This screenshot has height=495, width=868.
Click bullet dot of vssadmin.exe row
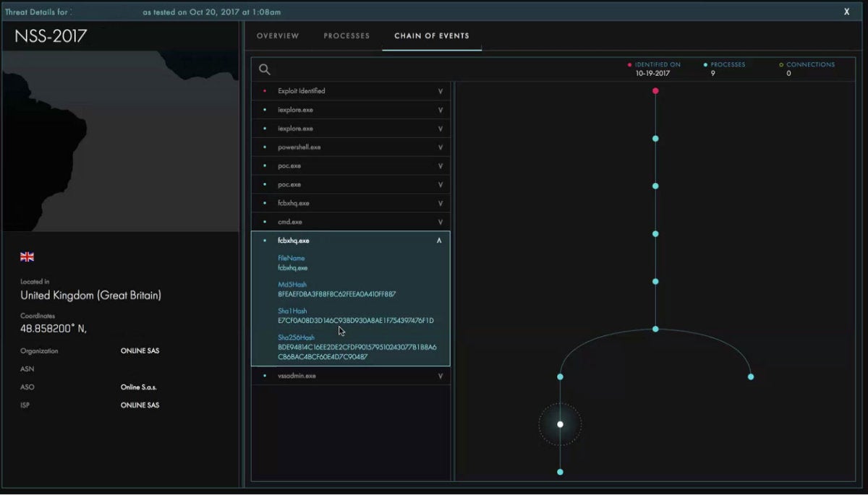coord(265,376)
